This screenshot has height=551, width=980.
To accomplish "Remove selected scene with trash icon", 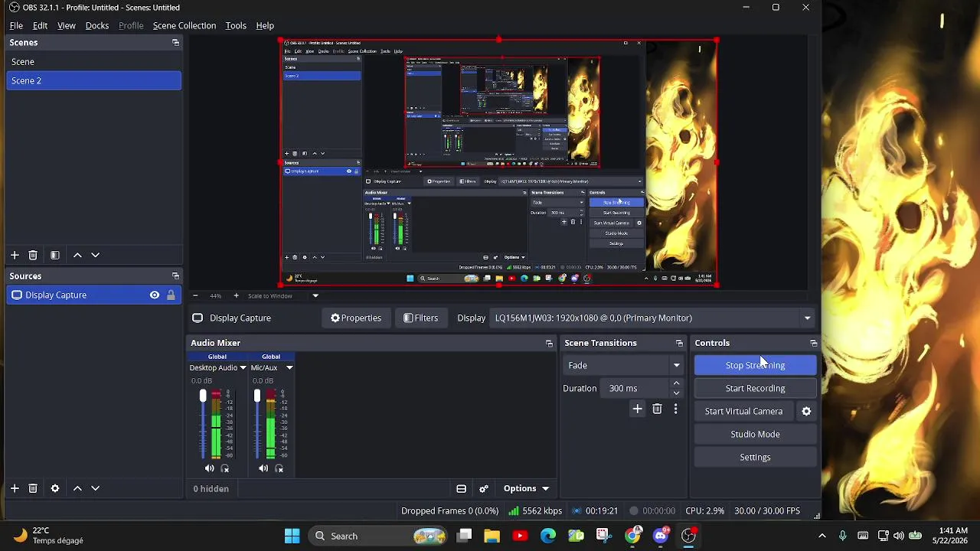I will pyautogui.click(x=33, y=255).
